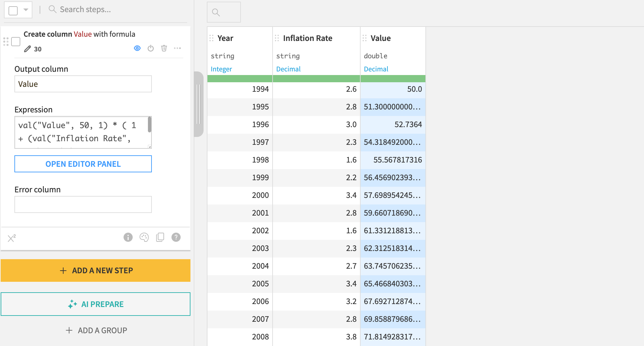The width and height of the screenshot is (644, 346).
Task: Click the color palette icon
Action: (144, 237)
